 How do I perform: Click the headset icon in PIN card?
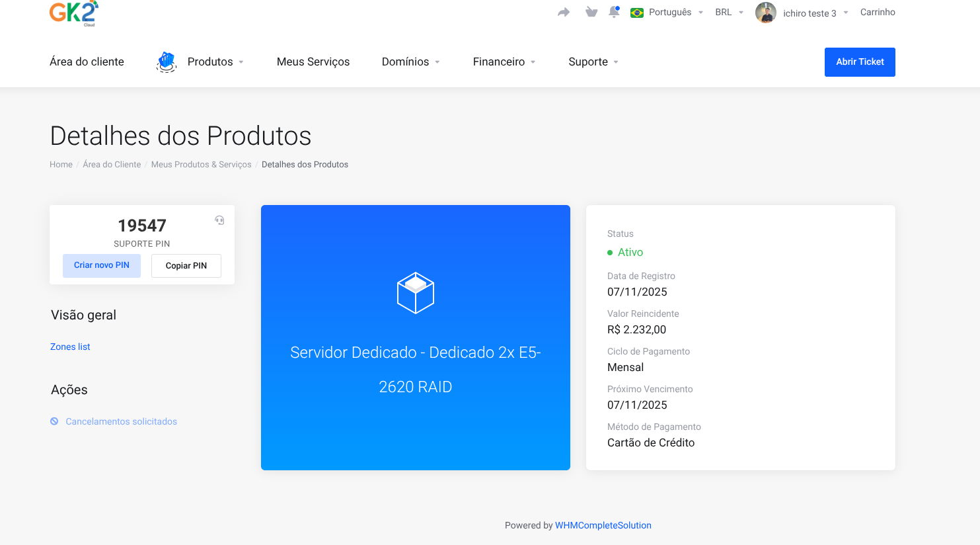(x=219, y=220)
